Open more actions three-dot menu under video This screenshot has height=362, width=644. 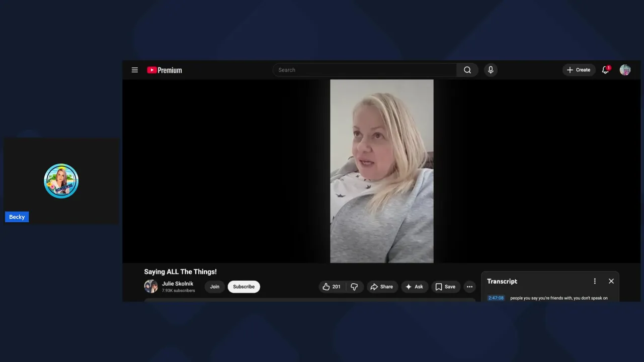(469, 287)
